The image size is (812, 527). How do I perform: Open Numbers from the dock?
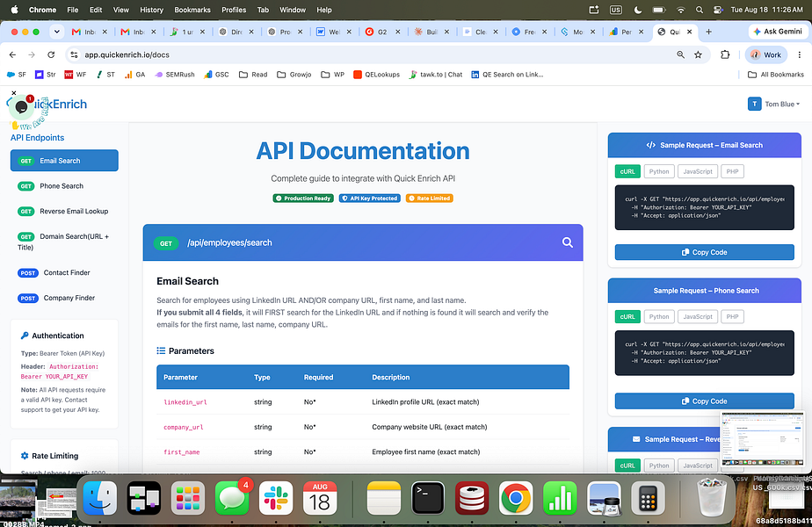point(560,498)
